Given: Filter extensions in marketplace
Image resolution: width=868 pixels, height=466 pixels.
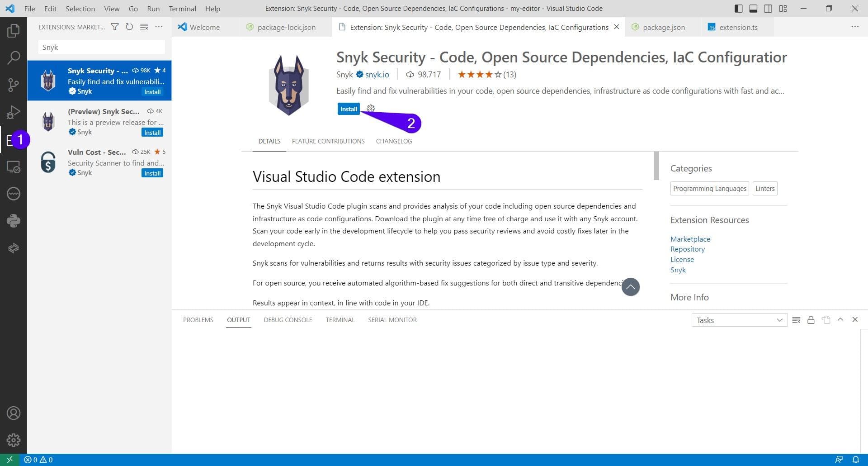Looking at the screenshot, I should 115,27.
